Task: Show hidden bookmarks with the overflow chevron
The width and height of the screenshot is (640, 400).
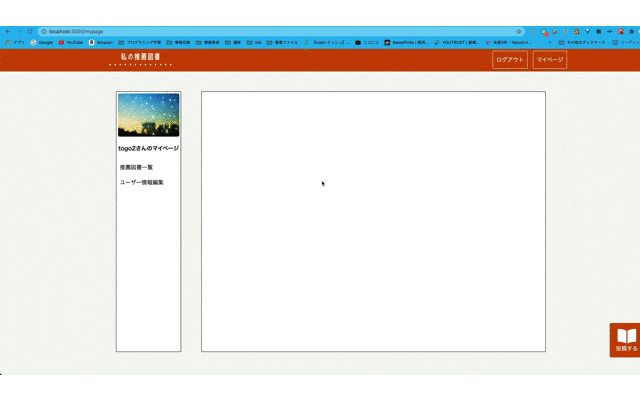Action: click(x=550, y=42)
